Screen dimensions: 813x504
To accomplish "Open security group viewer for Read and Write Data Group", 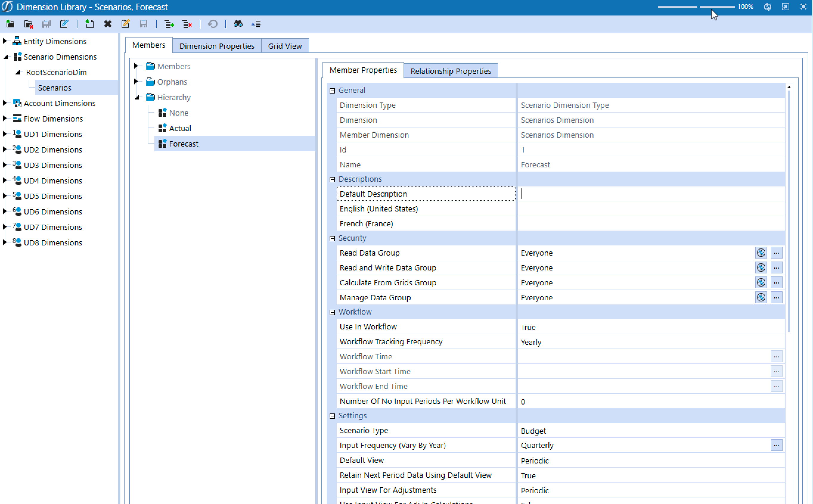I will click(761, 268).
